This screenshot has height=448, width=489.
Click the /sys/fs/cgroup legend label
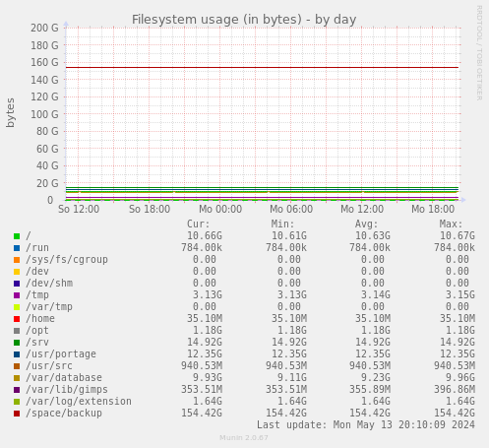(x=67, y=259)
